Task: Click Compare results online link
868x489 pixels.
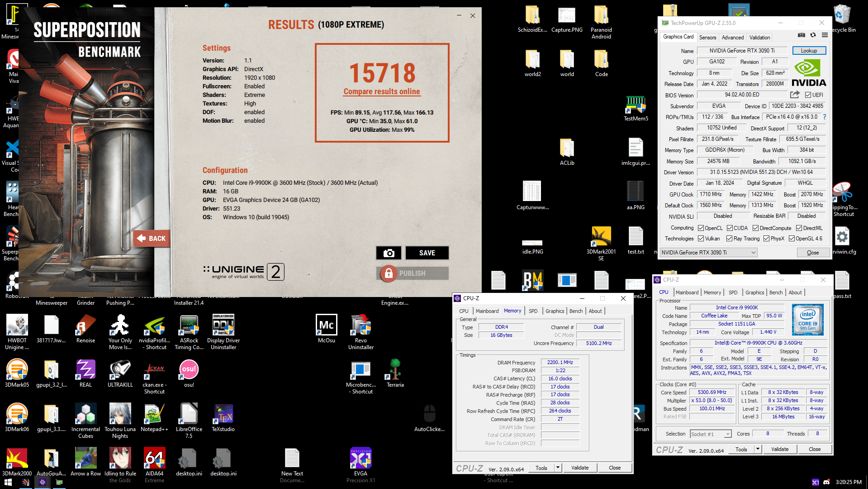Action: (382, 91)
